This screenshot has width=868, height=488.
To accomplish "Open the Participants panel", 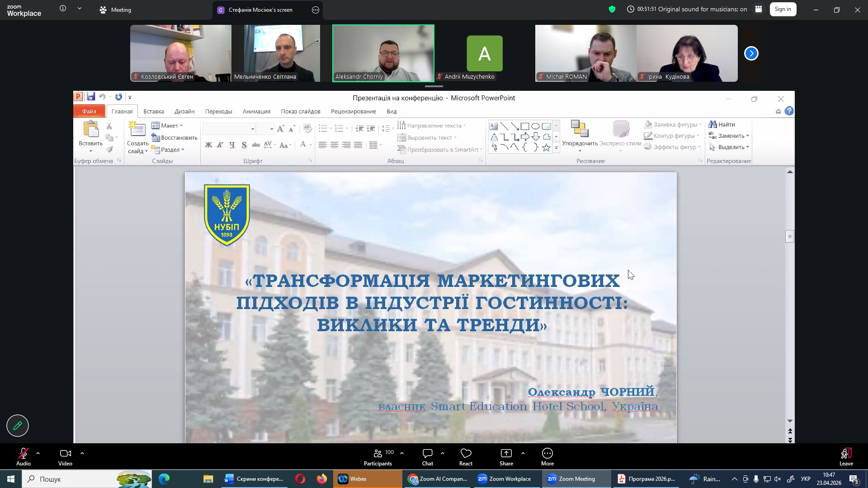I will pyautogui.click(x=378, y=454).
